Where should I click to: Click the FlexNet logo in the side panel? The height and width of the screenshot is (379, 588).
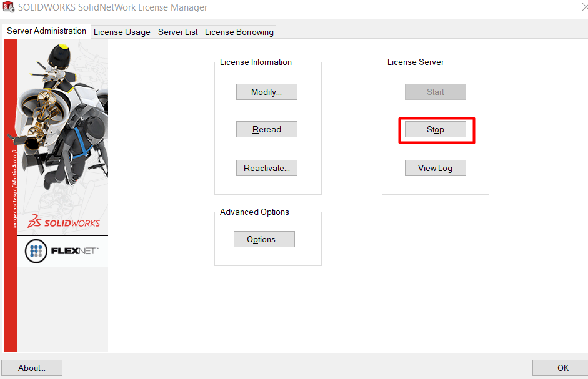point(62,251)
